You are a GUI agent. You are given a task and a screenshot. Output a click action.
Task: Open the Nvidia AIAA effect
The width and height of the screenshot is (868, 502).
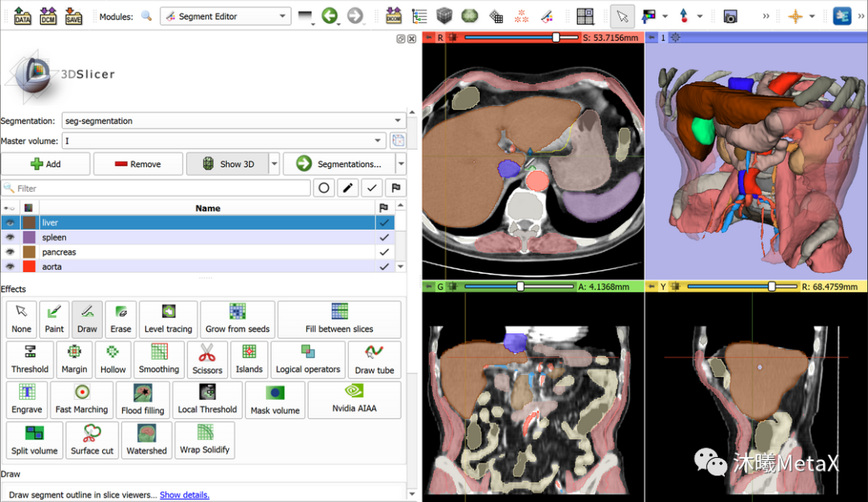coord(354,399)
